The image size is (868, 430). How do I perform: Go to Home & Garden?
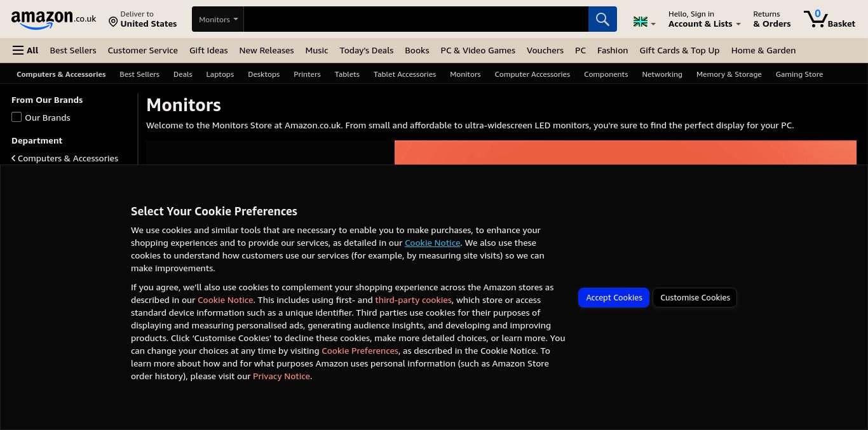point(763,50)
